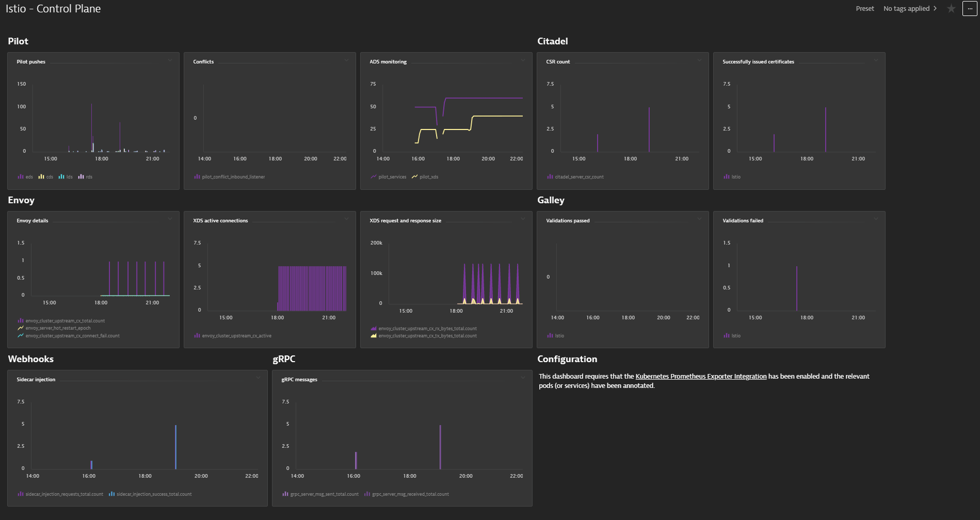Click the tall purple bar in Validations failed chart

coord(797,288)
